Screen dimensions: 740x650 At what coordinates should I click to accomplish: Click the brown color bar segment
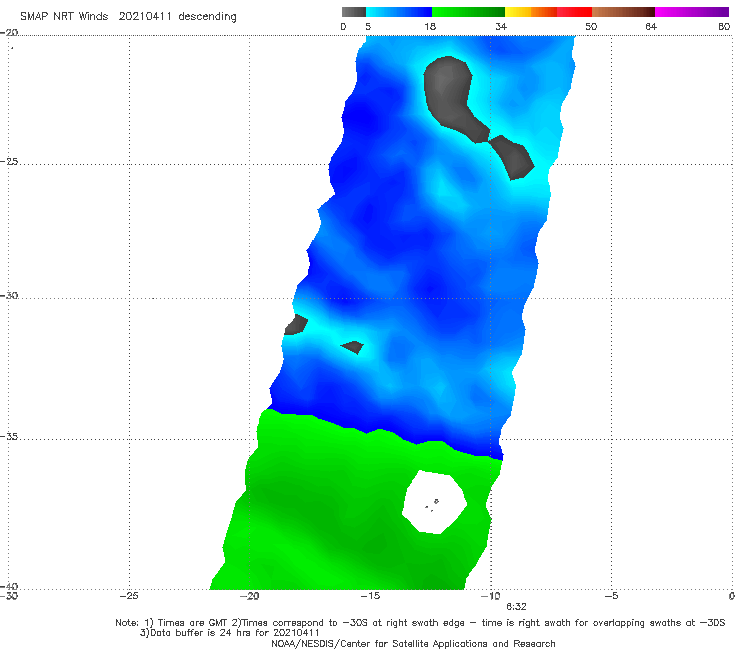coord(623,12)
